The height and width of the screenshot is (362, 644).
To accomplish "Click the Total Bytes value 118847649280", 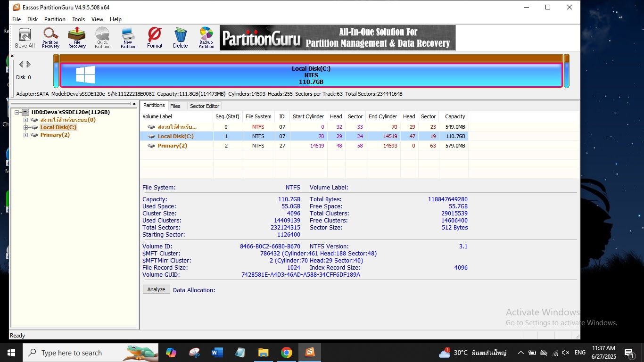I will (448, 199).
